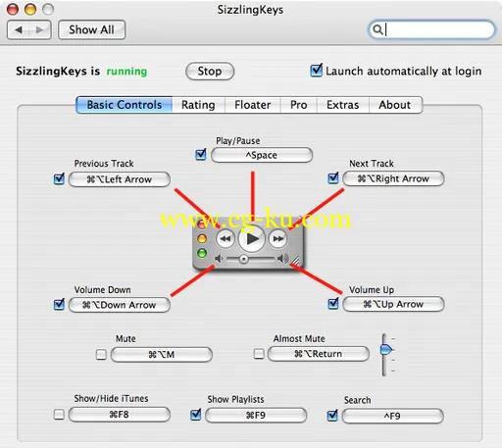Click the green 'running' status text
502x448 pixels.
pyautogui.click(x=126, y=72)
